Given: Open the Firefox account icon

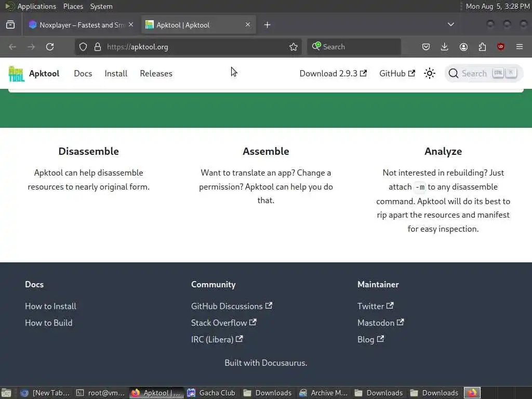Looking at the screenshot, I should [x=463, y=47].
